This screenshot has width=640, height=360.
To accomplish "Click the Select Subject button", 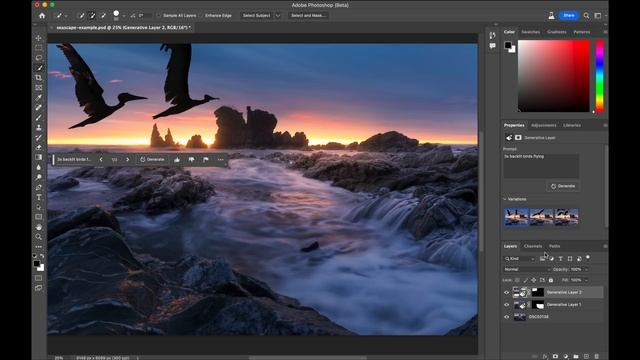I will 257,16.
